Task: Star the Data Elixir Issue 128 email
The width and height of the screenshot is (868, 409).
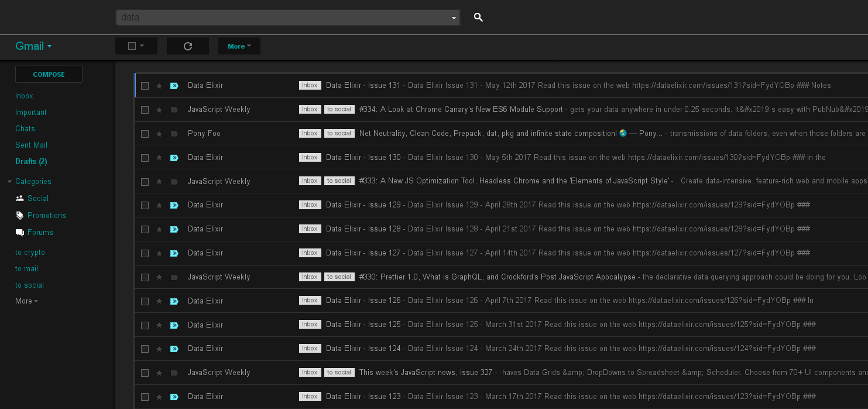Action: pos(159,229)
